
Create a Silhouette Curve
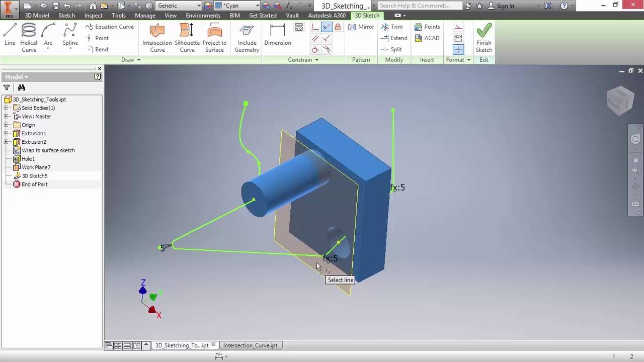pos(187,38)
